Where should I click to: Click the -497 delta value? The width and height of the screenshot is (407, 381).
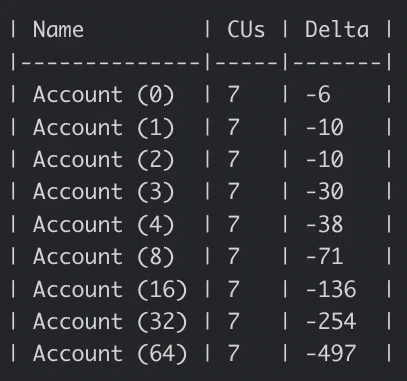331,353
